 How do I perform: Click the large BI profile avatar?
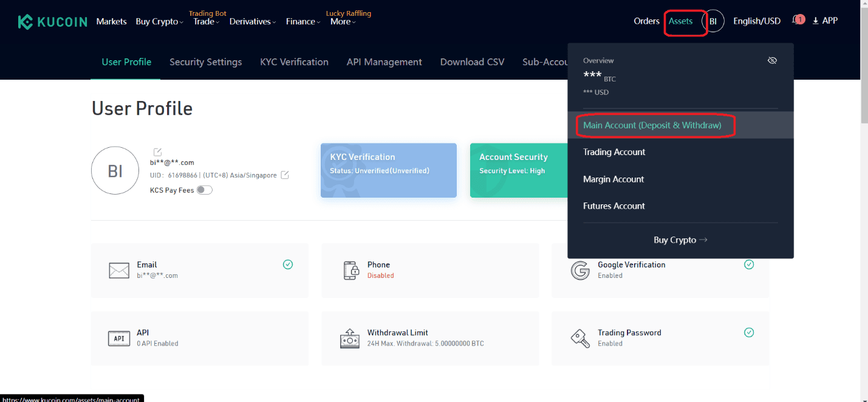coord(115,170)
